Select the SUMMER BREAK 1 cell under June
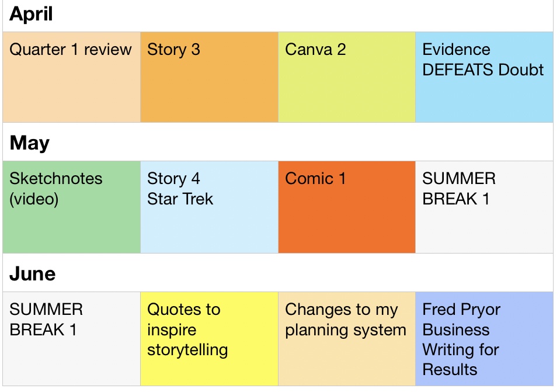Viewport: 560px width, 392px height. (71, 339)
